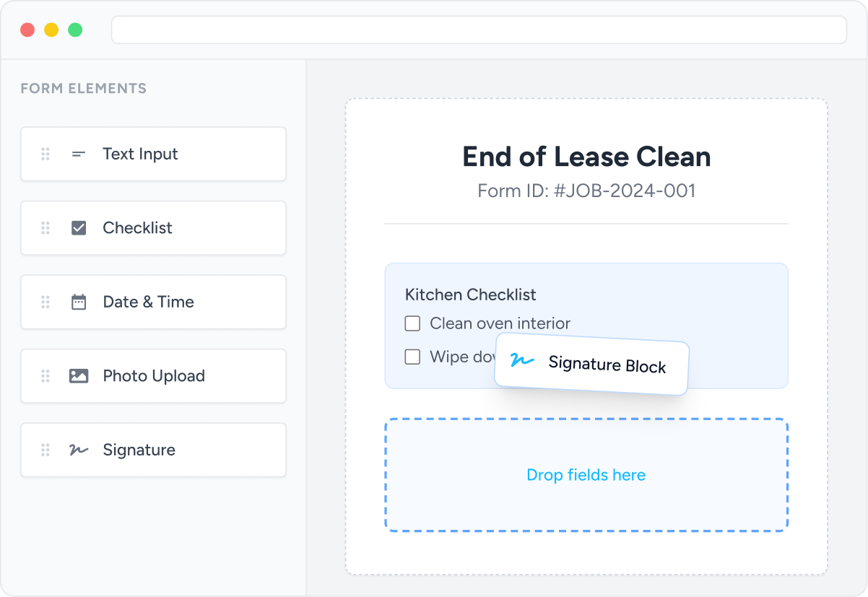Click the End of Lease Clean title
The image size is (868, 597).
586,157
